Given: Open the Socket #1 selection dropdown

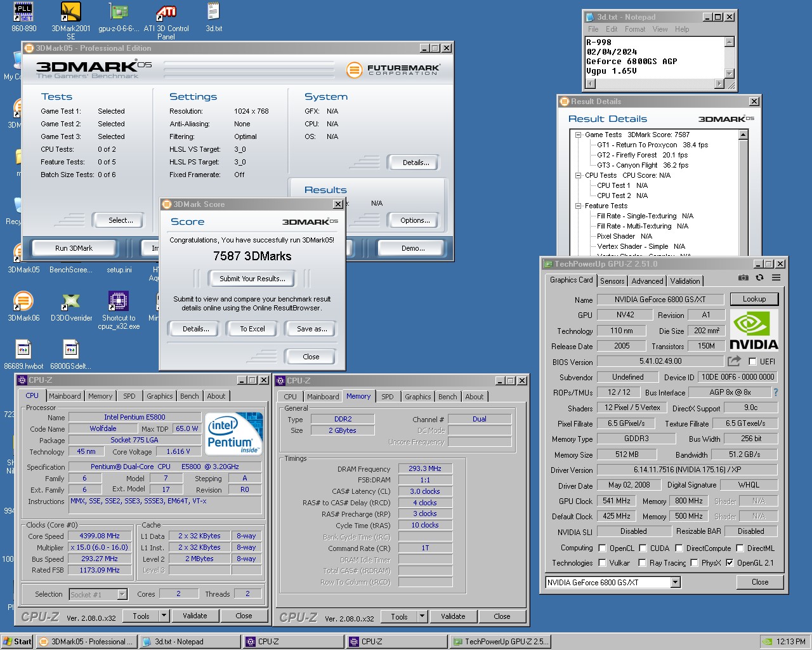Looking at the screenshot, I should [122, 594].
